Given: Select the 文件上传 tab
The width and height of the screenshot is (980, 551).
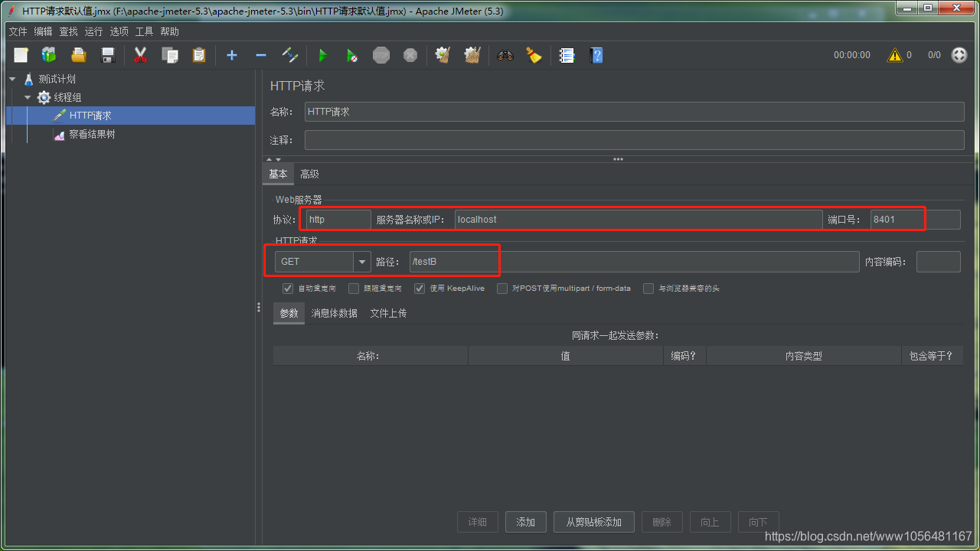Looking at the screenshot, I should (x=388, y=313).
